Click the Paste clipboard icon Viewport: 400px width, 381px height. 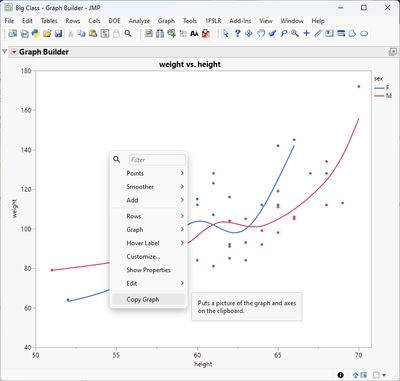(x=93, y=33)
